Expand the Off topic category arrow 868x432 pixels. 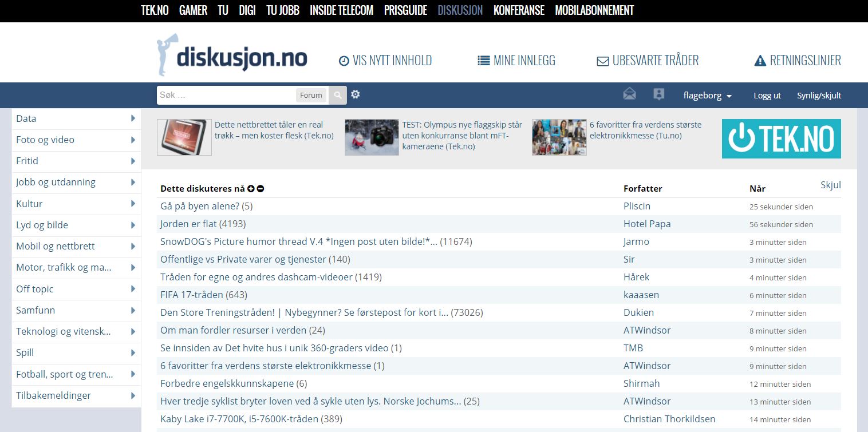point(133,289)
